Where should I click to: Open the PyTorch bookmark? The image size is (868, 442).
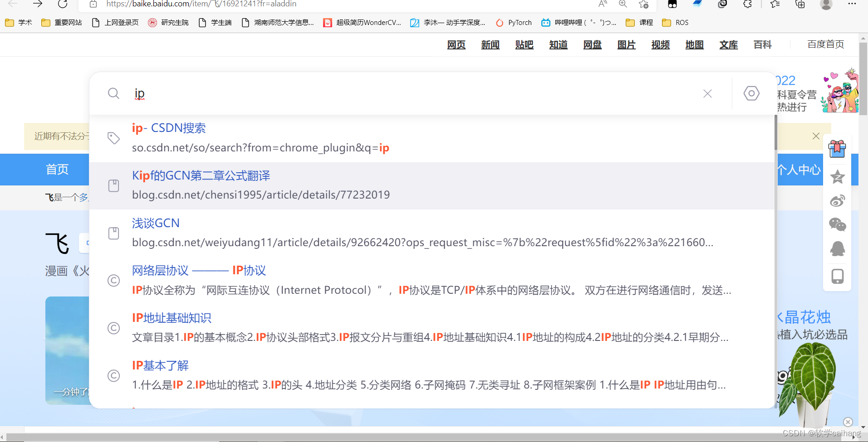click(x=514, y=23)
